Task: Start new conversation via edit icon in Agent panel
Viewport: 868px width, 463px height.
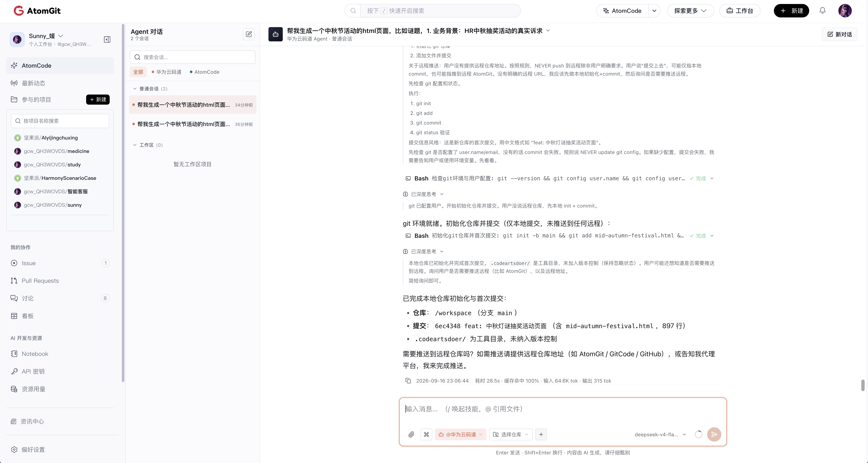Action: (249, 34)
